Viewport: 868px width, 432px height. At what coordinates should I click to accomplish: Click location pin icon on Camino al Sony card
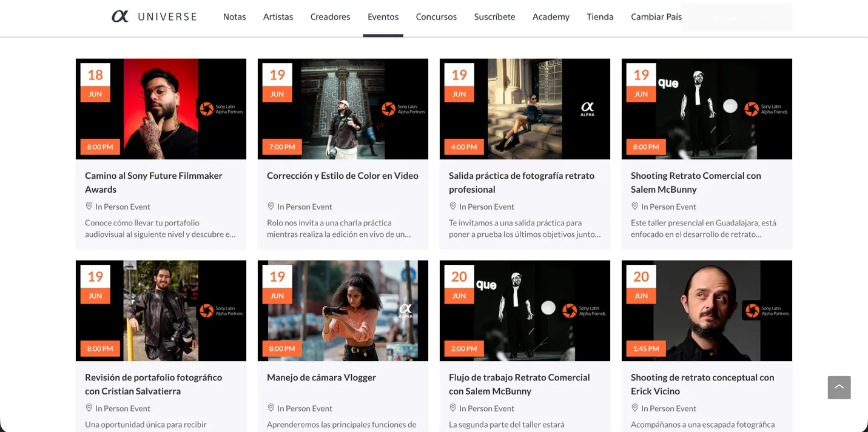(x=89, y=206)
